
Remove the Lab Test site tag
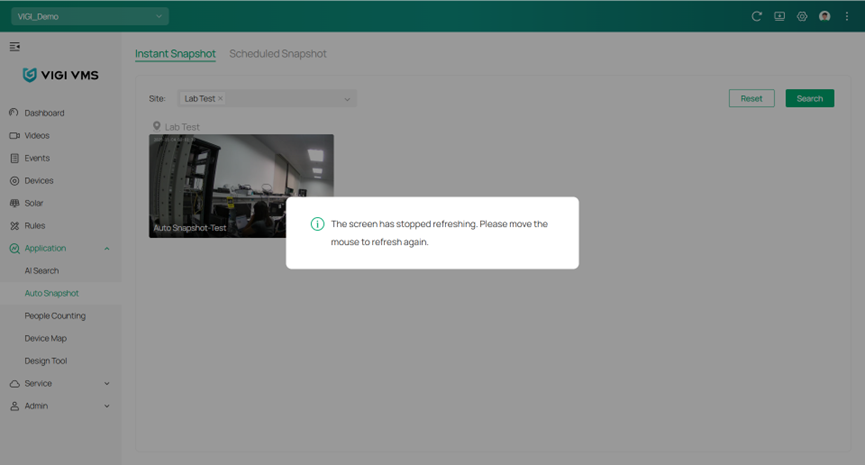220,98
